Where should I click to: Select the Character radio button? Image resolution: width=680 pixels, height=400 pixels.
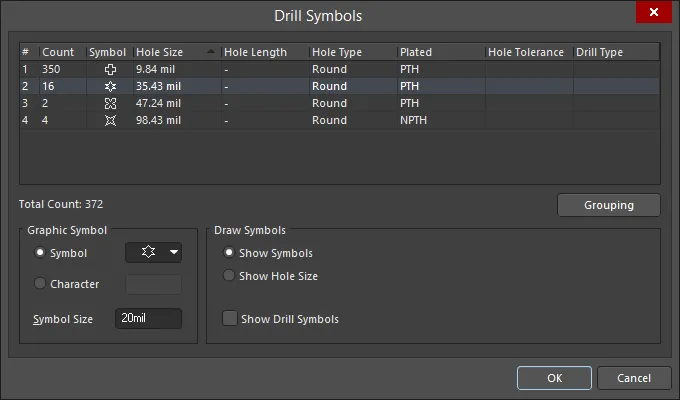point(40,284)
